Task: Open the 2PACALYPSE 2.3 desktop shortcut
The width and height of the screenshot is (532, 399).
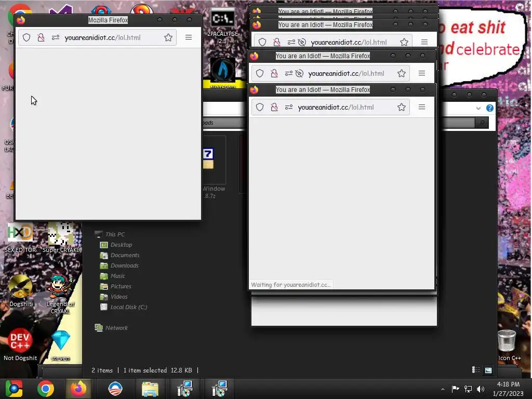Action: [222, 26]
